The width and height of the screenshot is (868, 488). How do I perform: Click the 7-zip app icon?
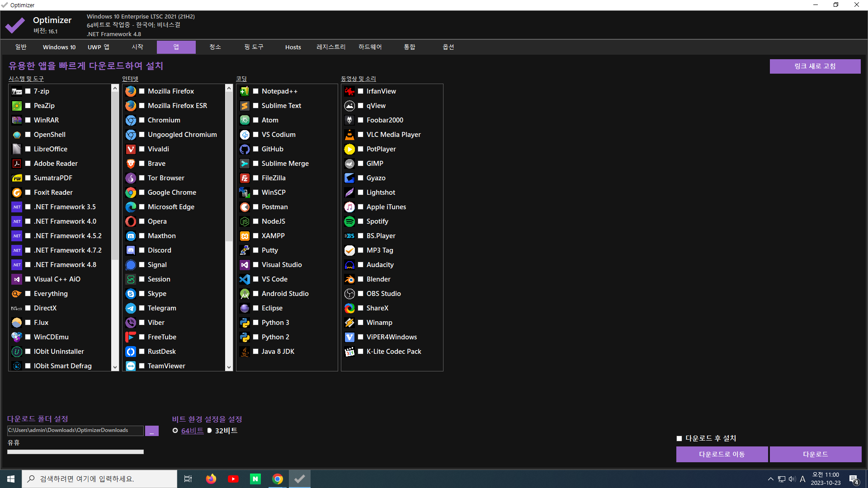(x=17, y=91)
